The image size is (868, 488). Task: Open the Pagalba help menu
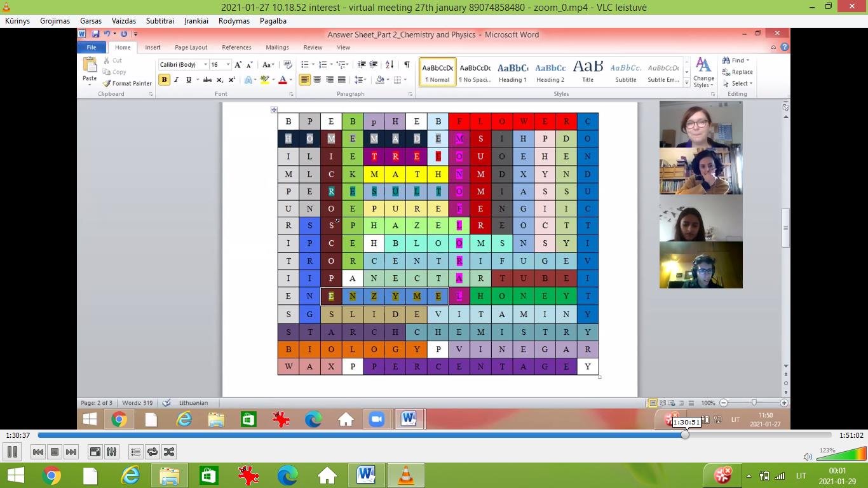273,21
